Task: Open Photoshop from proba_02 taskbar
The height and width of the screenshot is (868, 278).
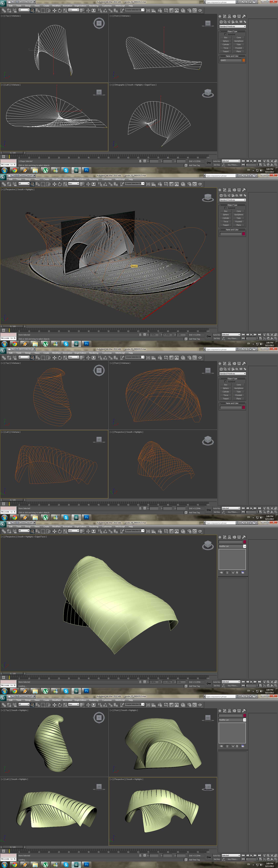Action: (x=86, y=344)
